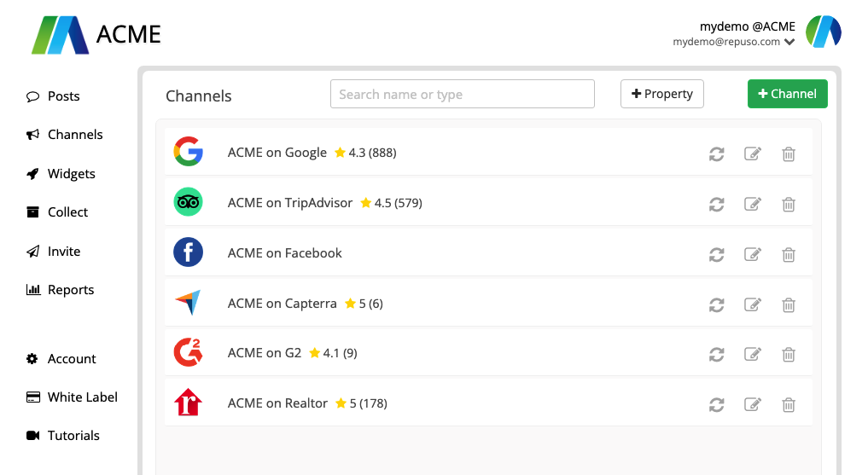This screenshot has width=868, height=475.
Task: Edit the ACME on TripAdvisor channel
Action: pos(752,204)
